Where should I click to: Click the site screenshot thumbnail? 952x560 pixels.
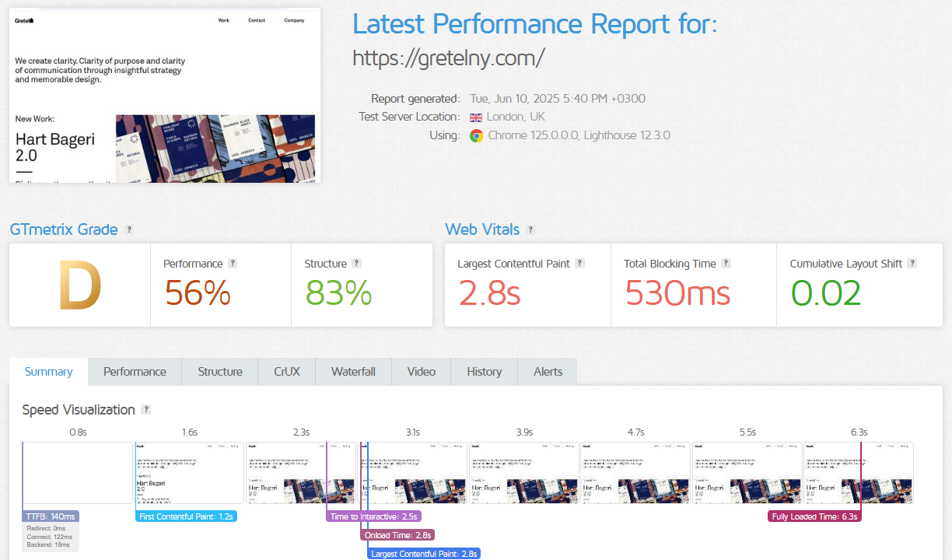[x=164, y=96]
